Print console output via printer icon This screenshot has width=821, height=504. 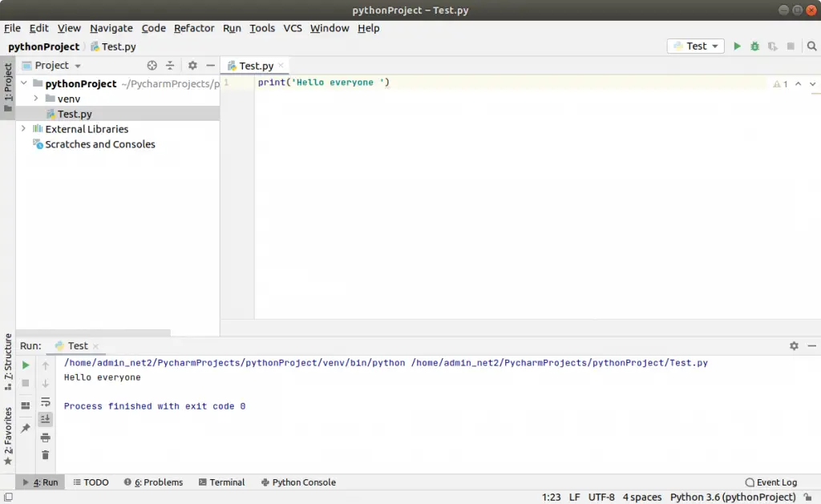[46, 437]
